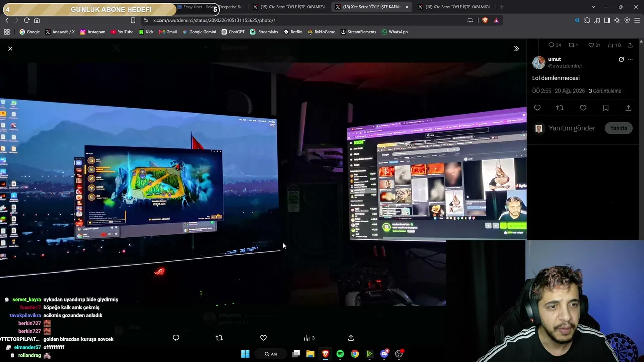The height and width of the screenshot is (362, 644).
Task: Open the ChatGPT bookmark
Action: 233,32
